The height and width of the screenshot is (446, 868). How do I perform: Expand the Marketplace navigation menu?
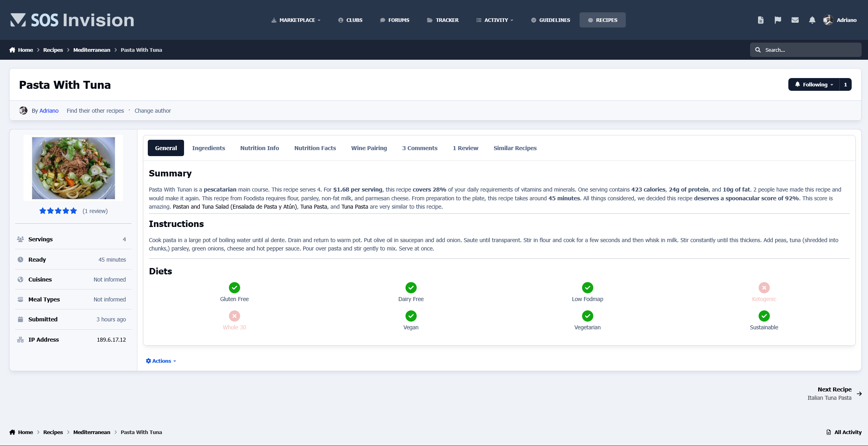tap(296, 20)
